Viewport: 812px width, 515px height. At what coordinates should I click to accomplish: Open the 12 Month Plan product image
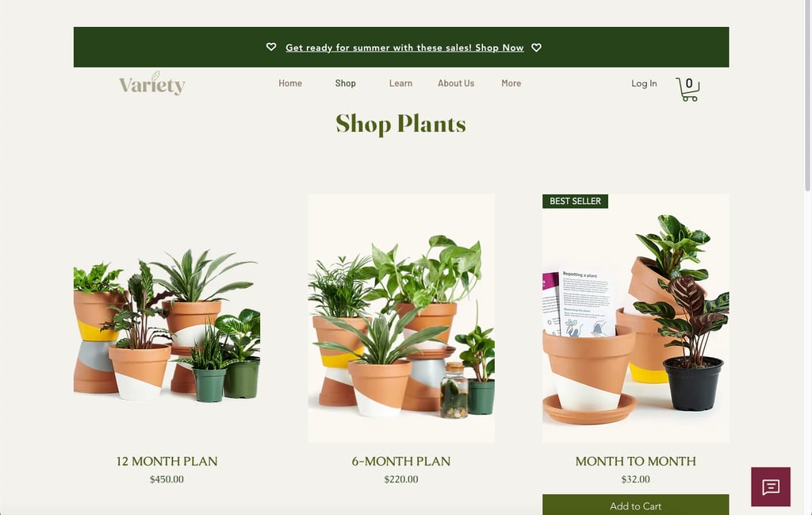pos(167,319)
